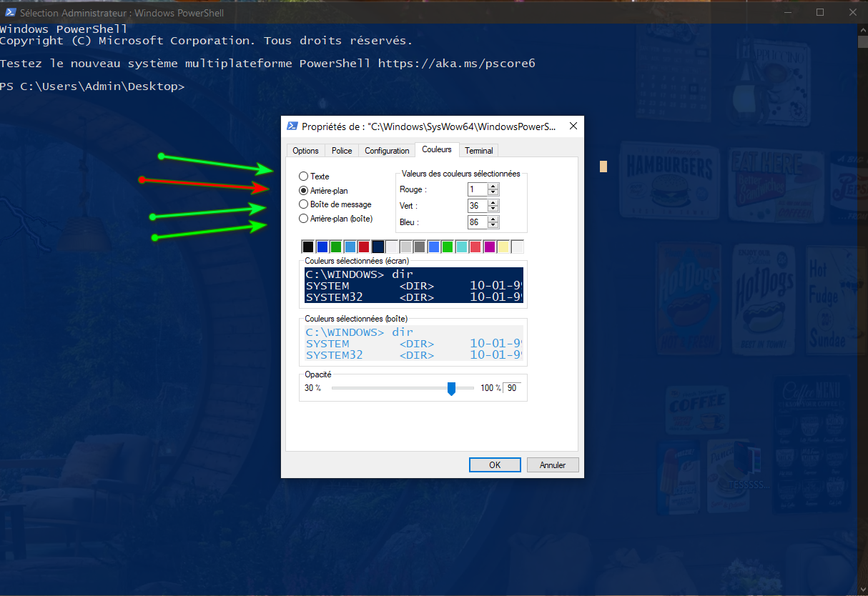Select the Arrière-plan (boîte) radio button

(x=304, y=219)
